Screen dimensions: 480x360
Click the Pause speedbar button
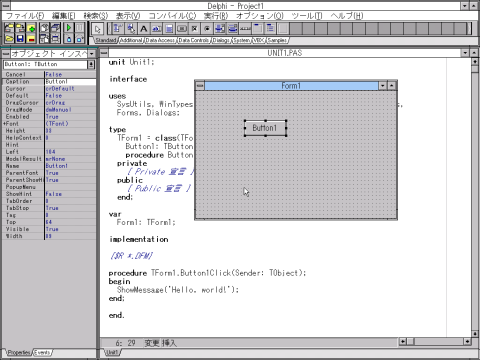tap(80, 28)
